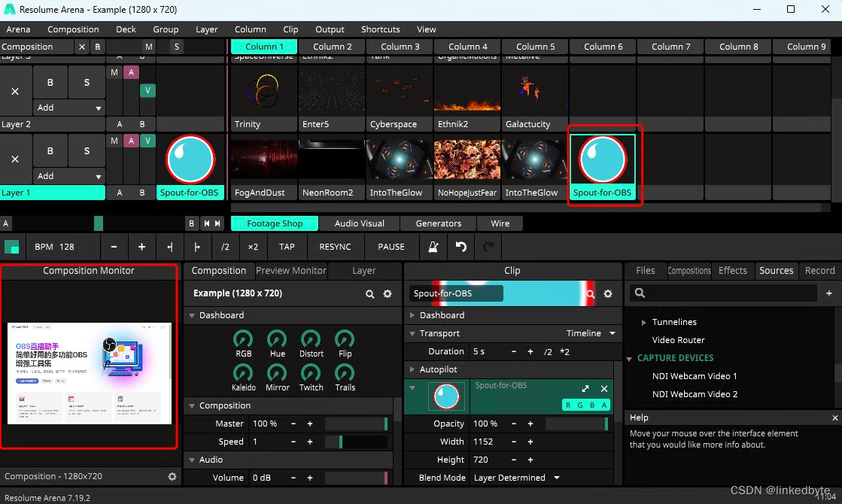The image size is (842, 504).
Task: Switch to the Preview Monitor tab
Action: coord(290,271)
